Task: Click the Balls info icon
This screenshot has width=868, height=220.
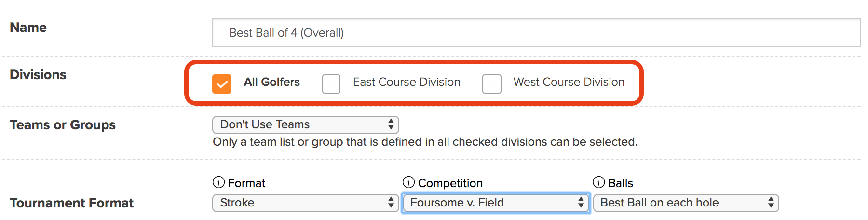Action: 598,182
